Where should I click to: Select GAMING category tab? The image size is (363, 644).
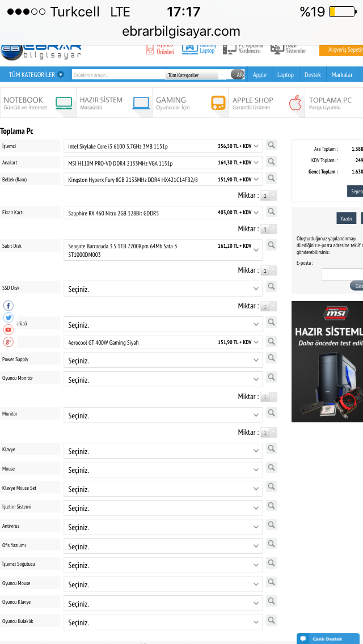191,103
